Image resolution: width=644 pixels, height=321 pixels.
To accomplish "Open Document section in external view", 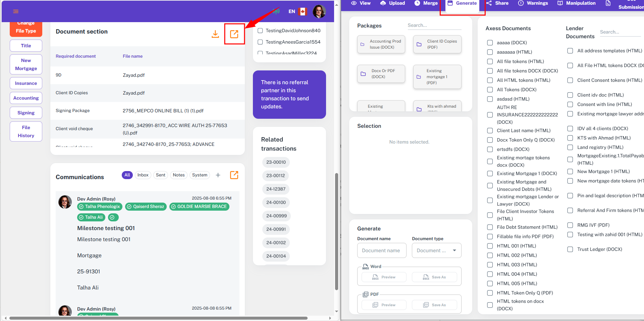I will point(234,34).
